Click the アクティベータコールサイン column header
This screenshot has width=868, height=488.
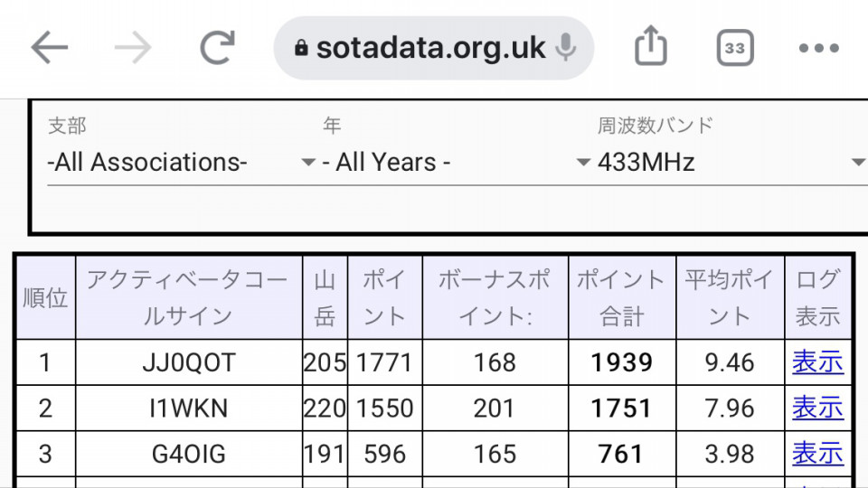189,297
